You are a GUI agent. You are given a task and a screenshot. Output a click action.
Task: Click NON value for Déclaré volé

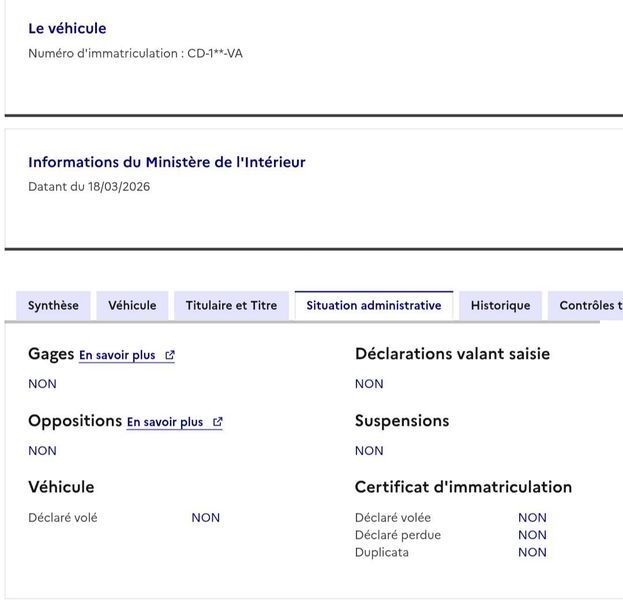click(205, 517)
